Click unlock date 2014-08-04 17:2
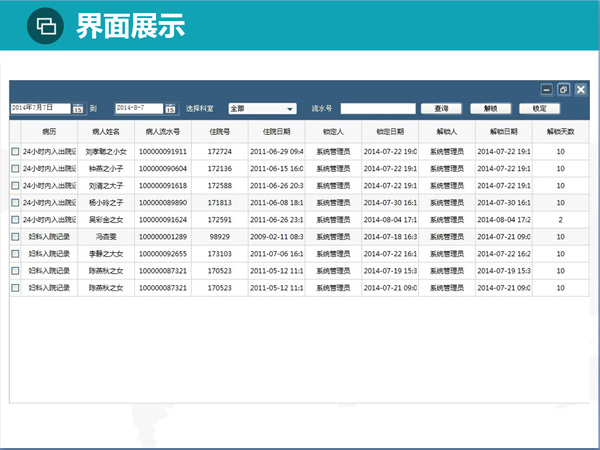Viewport: 600px width, 450px height. pyautogui.click(x=504, y=220)
